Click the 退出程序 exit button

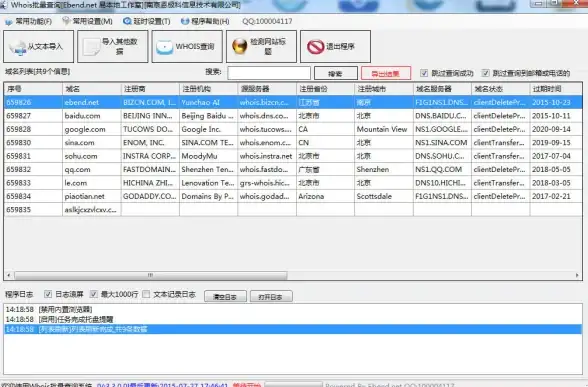(x=335, y=46)
